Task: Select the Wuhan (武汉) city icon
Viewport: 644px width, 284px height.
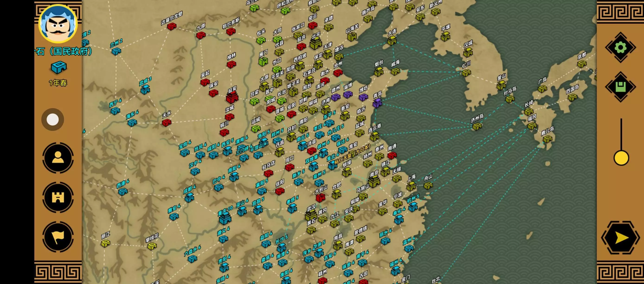Action: [311, 216]
